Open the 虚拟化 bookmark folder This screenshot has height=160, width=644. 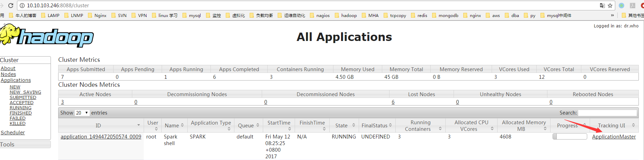click(235, 15)
